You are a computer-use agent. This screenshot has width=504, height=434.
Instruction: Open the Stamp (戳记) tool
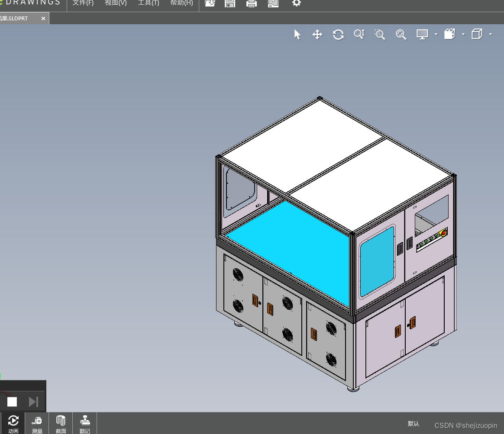[84, 424]
